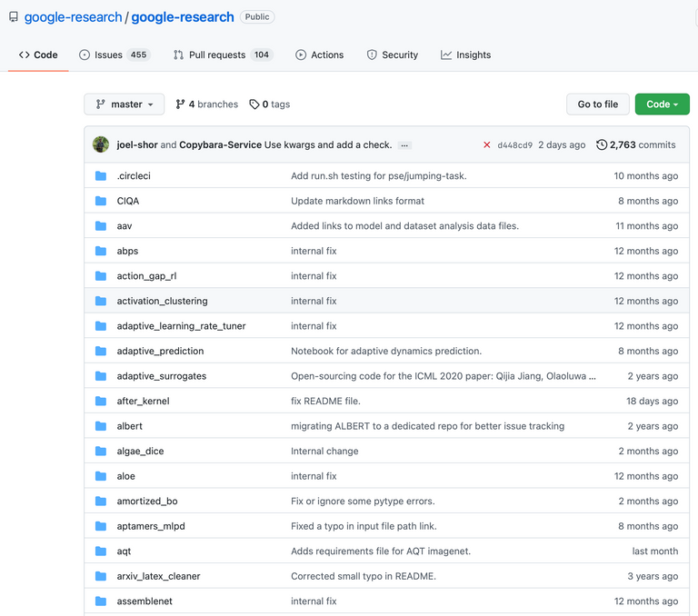Viewport: 698px width, 616px height.
Task: Open the .circleci folder
Action: click(x=134, y=176)
